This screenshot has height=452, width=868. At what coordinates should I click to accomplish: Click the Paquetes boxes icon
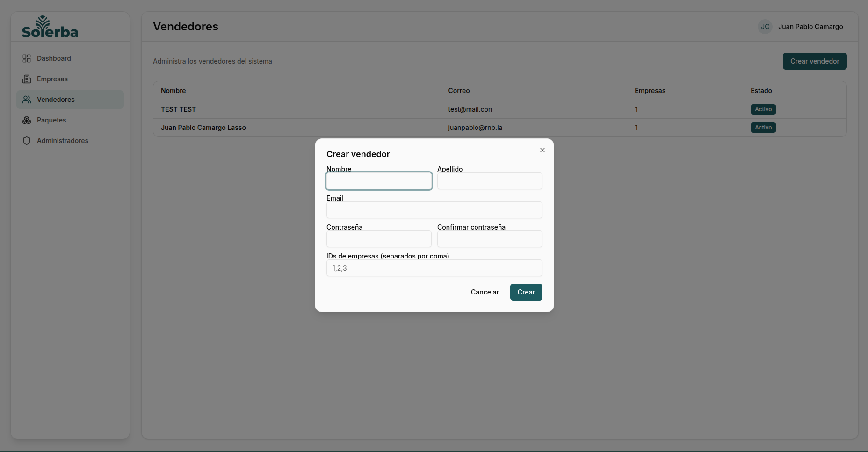[27, 120]
